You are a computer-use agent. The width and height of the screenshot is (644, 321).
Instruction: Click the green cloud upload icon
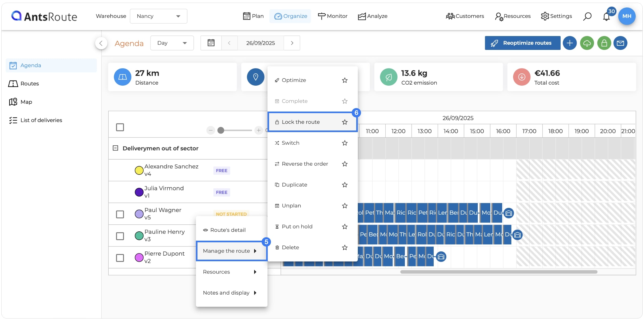tap(587, 43)
